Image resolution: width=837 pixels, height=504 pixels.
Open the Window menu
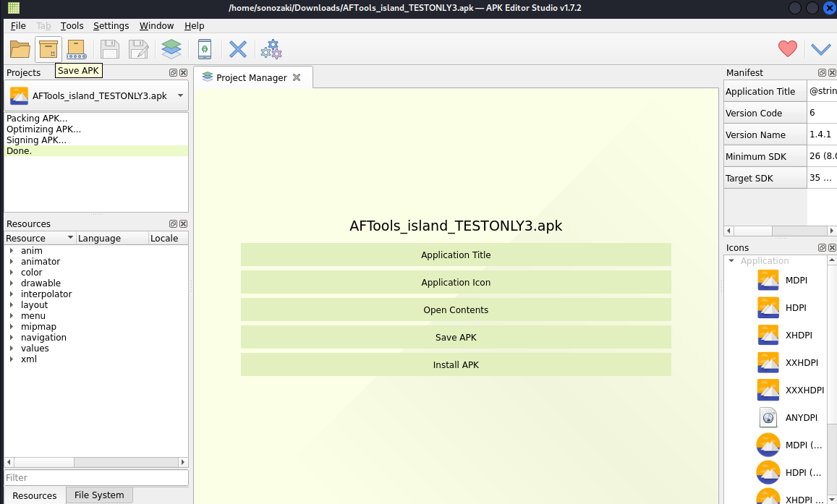coord(156,25)
